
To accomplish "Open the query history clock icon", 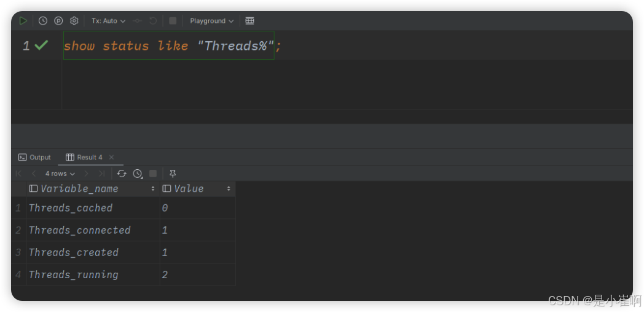I will pyautogui.click(x=43, y=20).
